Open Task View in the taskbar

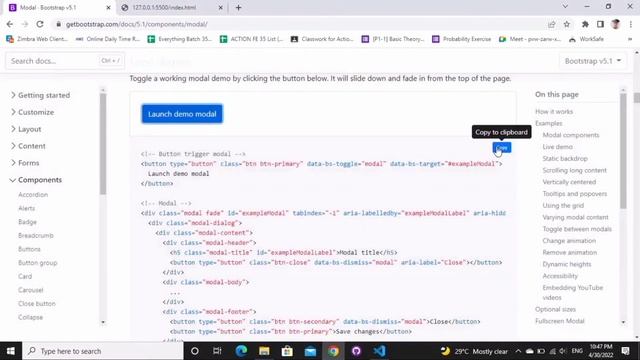click(217, 351)
